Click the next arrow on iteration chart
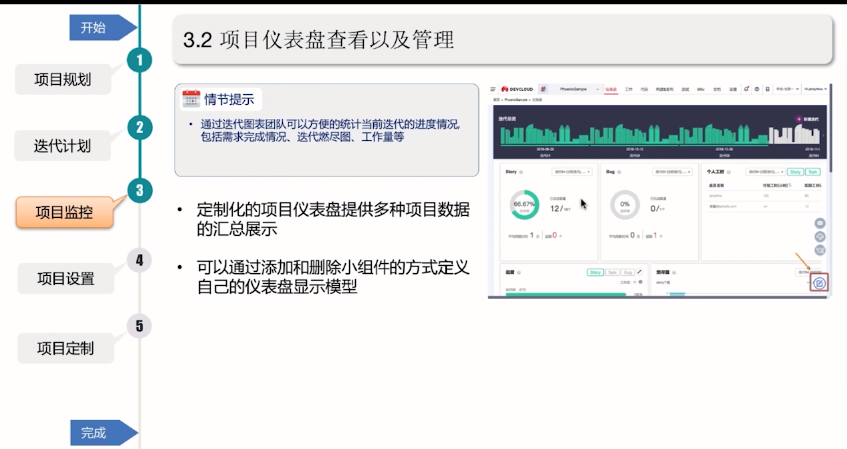 pyautogui.click(x=824, y=135)
